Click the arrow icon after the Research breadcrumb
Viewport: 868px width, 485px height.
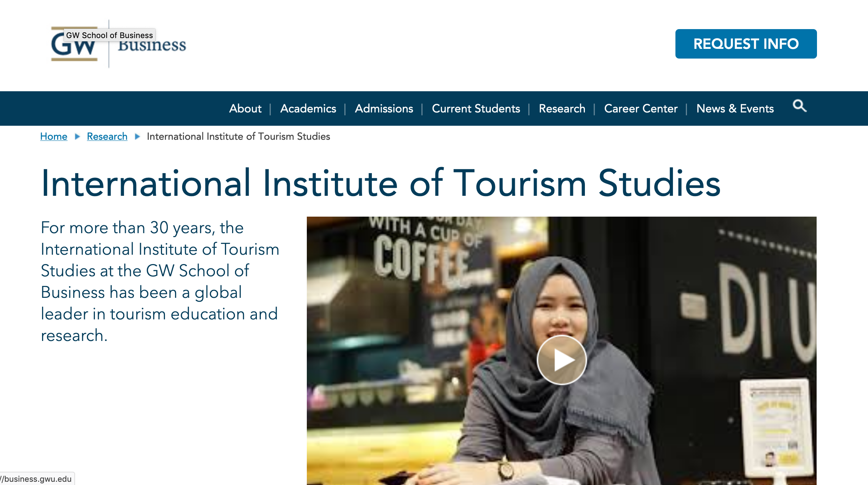[x=138, y=137]
